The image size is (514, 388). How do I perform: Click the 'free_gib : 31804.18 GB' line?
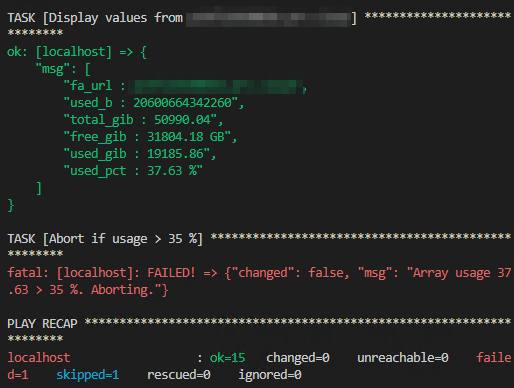tap(150, 137)
